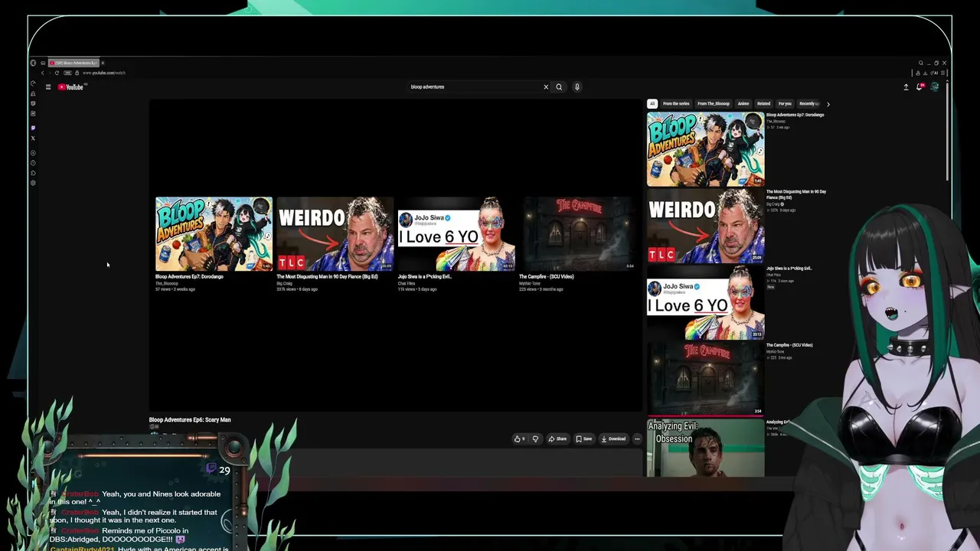Like the Bloop Adventures Ep6 video
This screenshot has height=551, width=980.
coord(519,439)
